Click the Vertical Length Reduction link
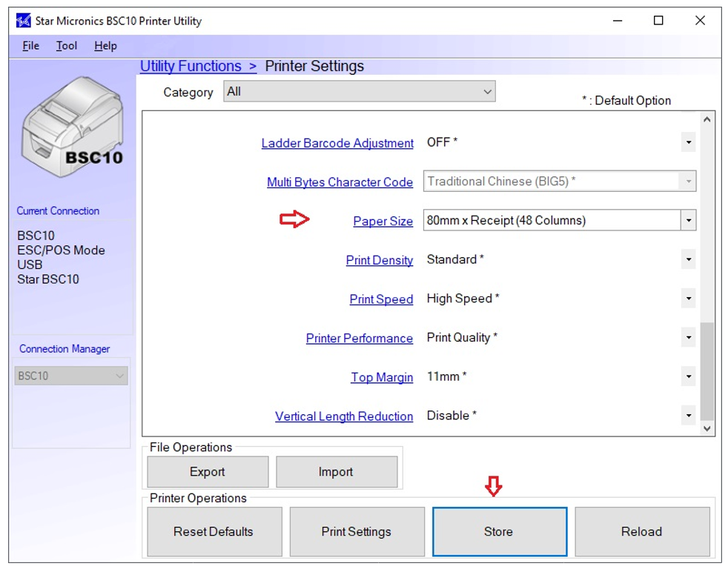The width and height of the screenshot is (728, 572). point(343,416)
